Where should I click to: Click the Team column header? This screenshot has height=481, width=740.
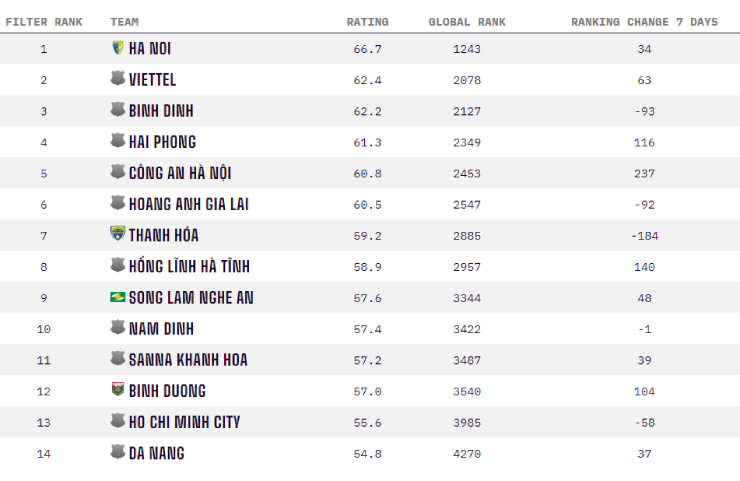tap(124, 22)
